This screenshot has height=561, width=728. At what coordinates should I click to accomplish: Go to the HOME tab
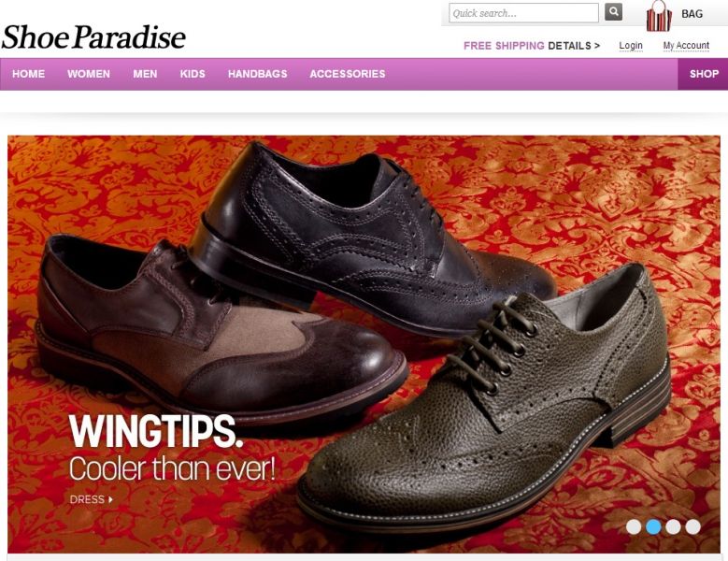28,74
